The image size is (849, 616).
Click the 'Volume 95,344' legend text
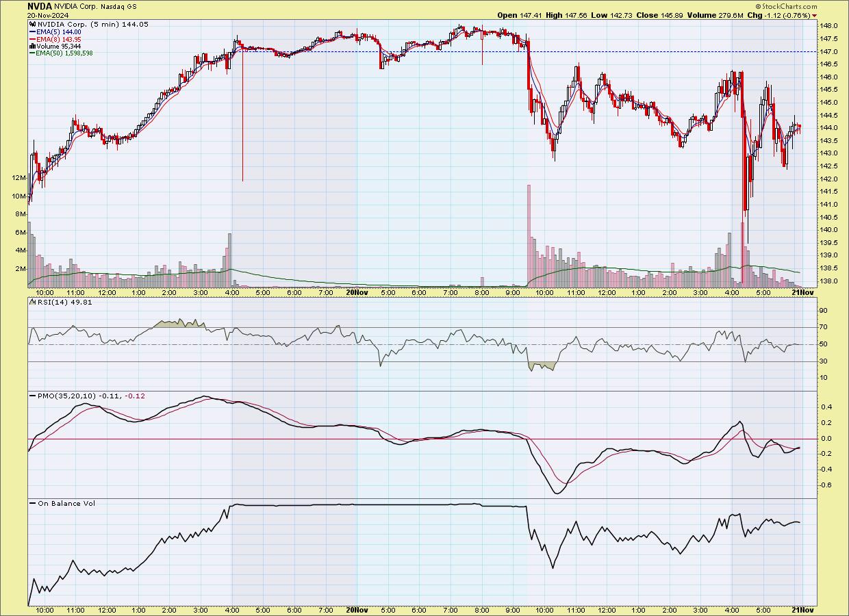[x=60, y=46]
